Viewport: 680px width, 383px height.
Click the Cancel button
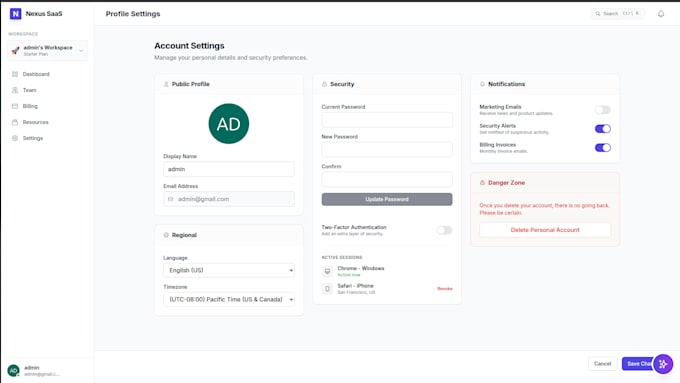[x=602, y=364]
